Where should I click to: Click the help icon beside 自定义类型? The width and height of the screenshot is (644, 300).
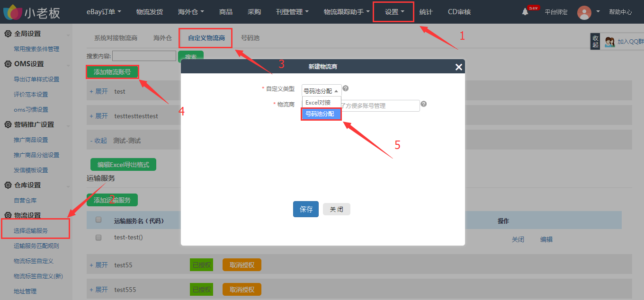pos(346,88)
